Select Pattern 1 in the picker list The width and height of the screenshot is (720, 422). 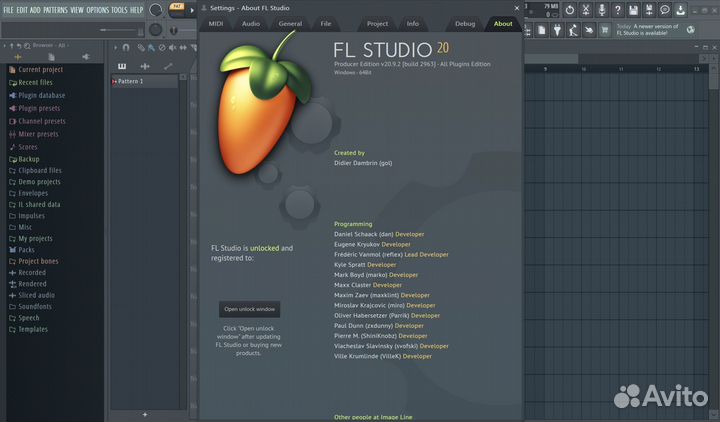[145, 81]
